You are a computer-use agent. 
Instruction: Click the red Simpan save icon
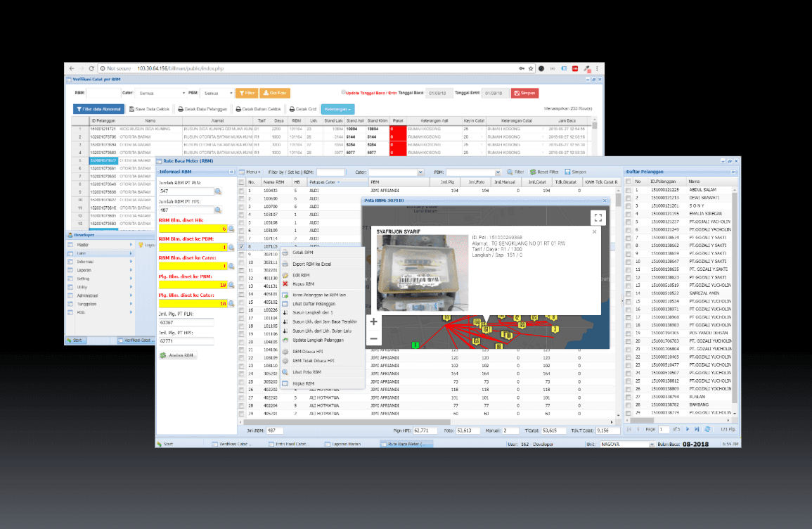(517, 92)
